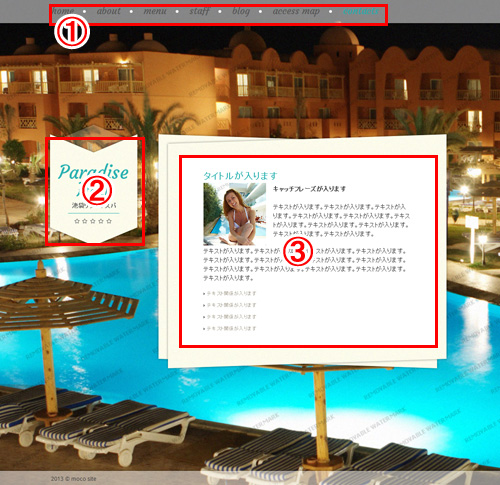500x485 pixels.
Task: Click the bold キャッチフレーズが入ります heading
Action: (x=309, y=189)
